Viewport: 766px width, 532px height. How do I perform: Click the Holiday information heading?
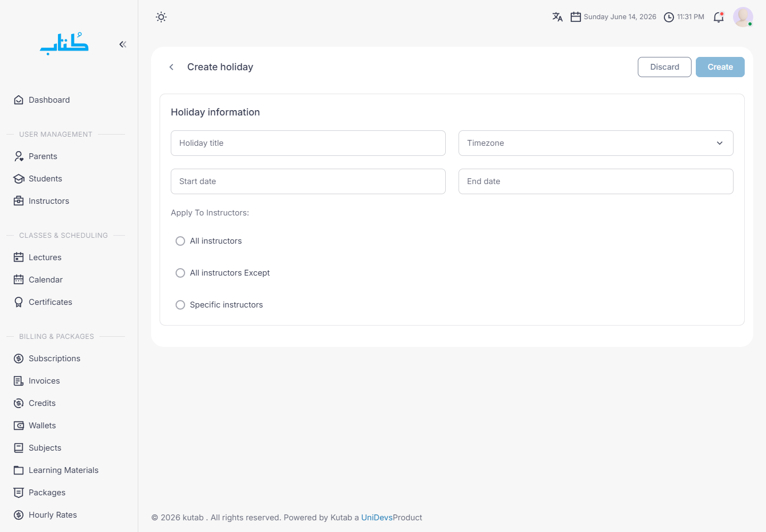pos(215,112)
